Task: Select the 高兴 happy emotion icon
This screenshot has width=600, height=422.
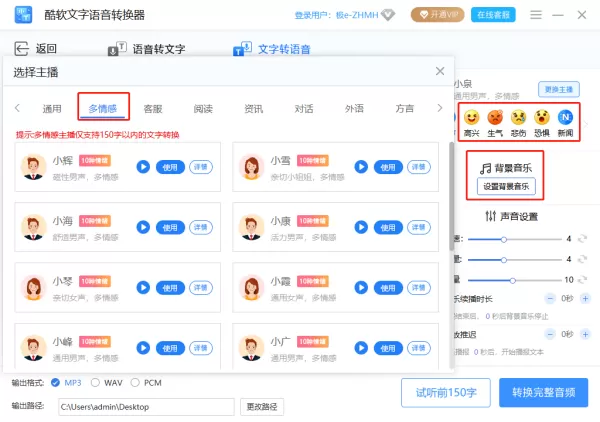Action: point(471,117)
